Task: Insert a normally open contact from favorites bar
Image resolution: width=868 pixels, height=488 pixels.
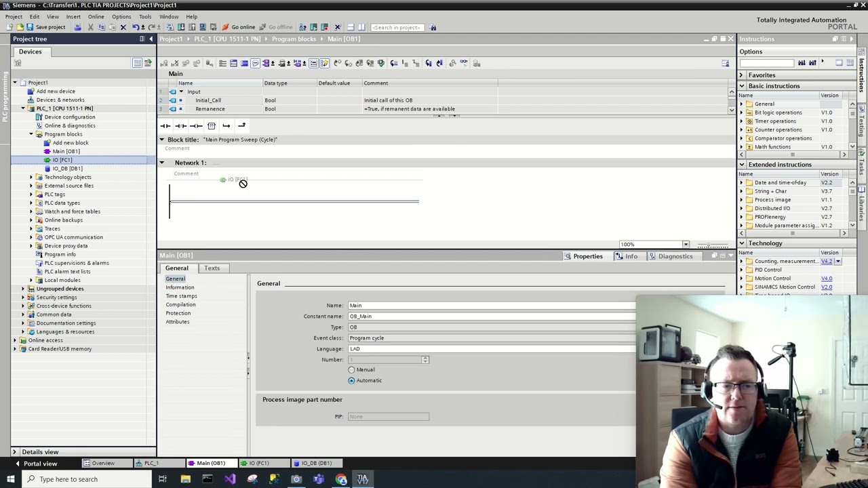Action: coord(165,125)
